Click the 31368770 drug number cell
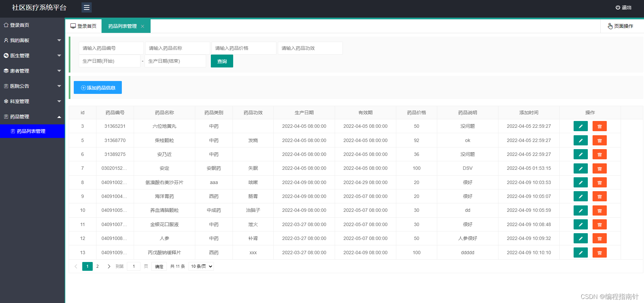Image resolution: width=644 pixels, height=303 pixels. (x=115, y=140)
